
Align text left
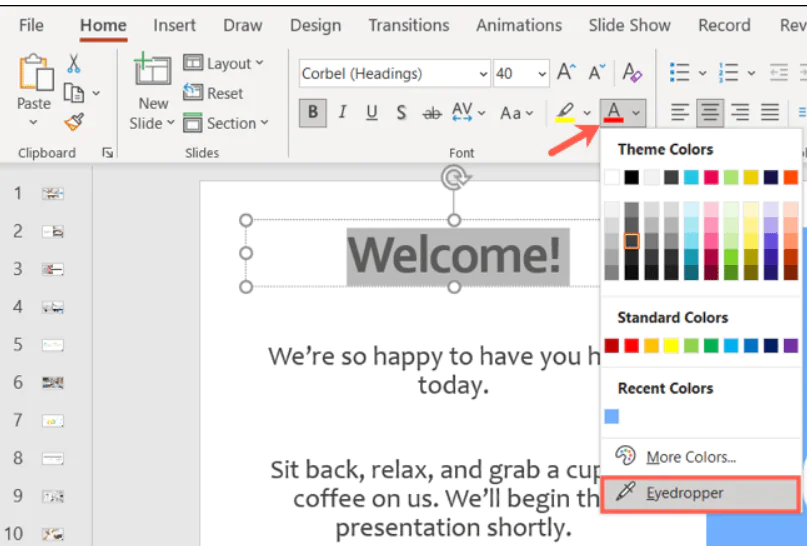(x=680, y=112)
